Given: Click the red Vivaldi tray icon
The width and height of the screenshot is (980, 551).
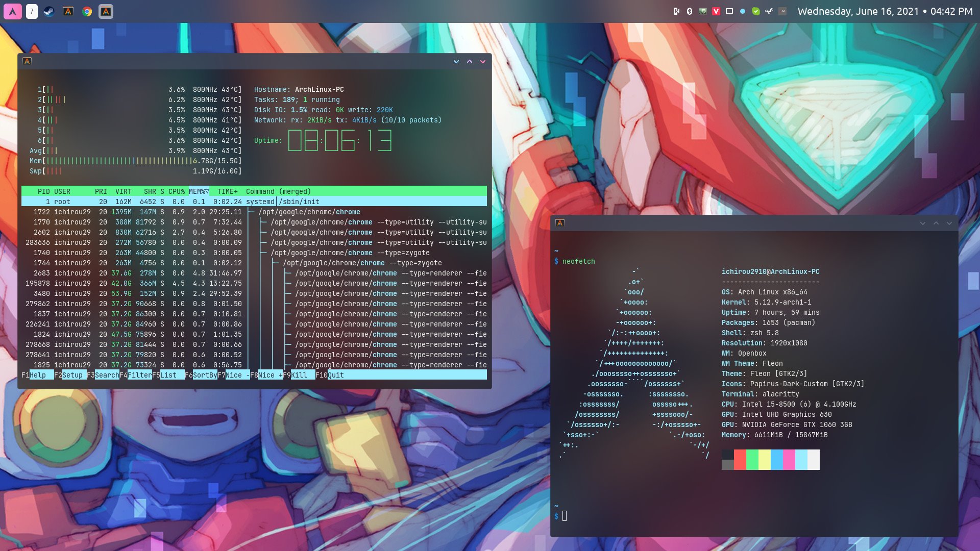Looking at the screenshot, I should [716, 11].
